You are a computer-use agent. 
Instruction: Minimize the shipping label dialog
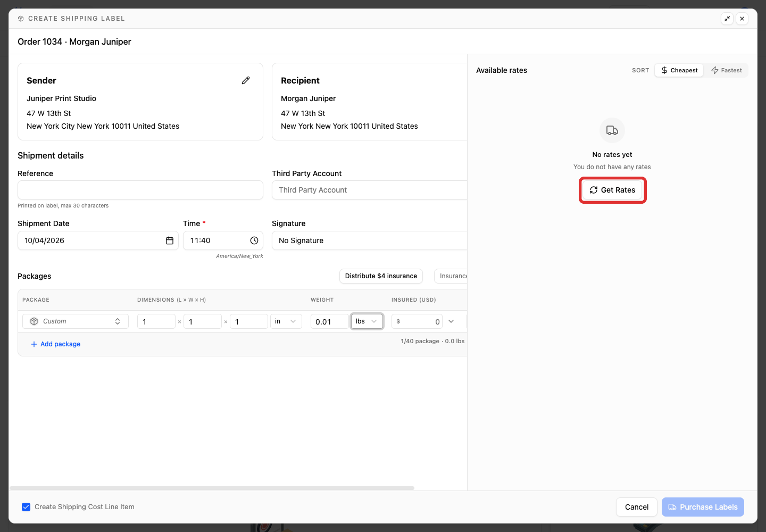[x=727, y=19]
